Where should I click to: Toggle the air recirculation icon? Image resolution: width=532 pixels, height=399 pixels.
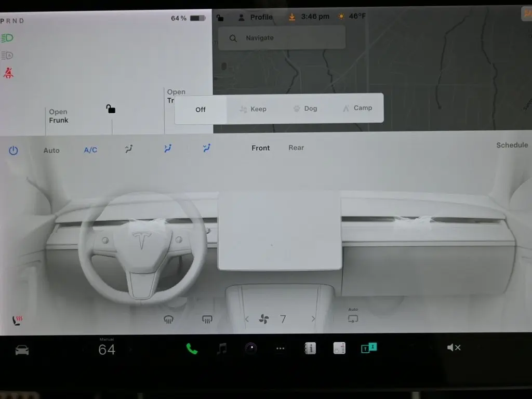[x=353, y=319]
